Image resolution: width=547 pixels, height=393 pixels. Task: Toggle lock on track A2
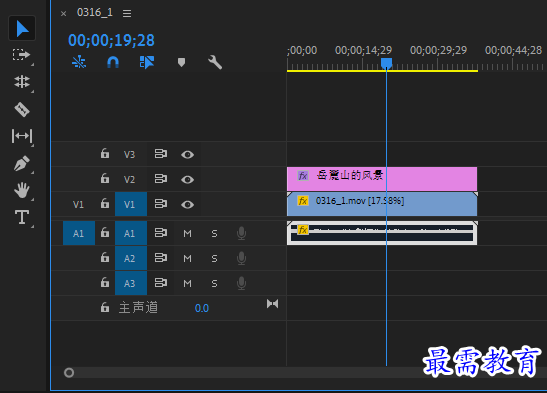(x=105, y=257)
